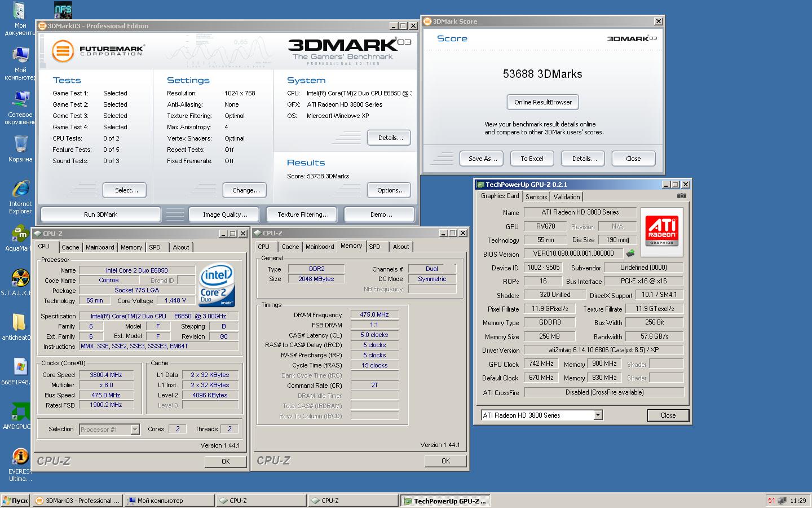Open CPU tab in right CPU-Z window
Screen dimensions: 812x508
(x=264, y=247)
